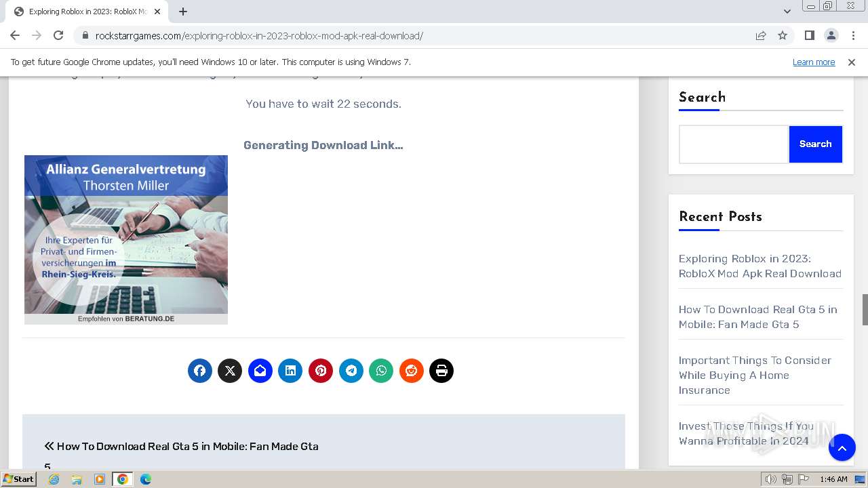Click the 'Generating Download Link...' text

click(x=323, y=145)
